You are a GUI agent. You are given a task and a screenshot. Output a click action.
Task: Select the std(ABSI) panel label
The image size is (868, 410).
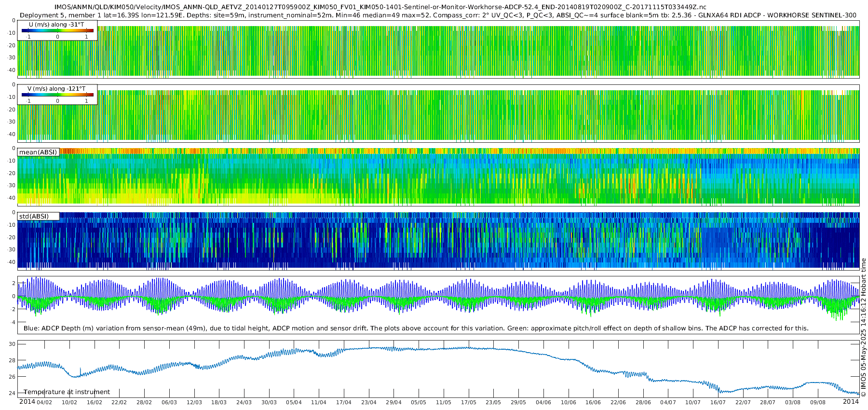click(38, 216)
